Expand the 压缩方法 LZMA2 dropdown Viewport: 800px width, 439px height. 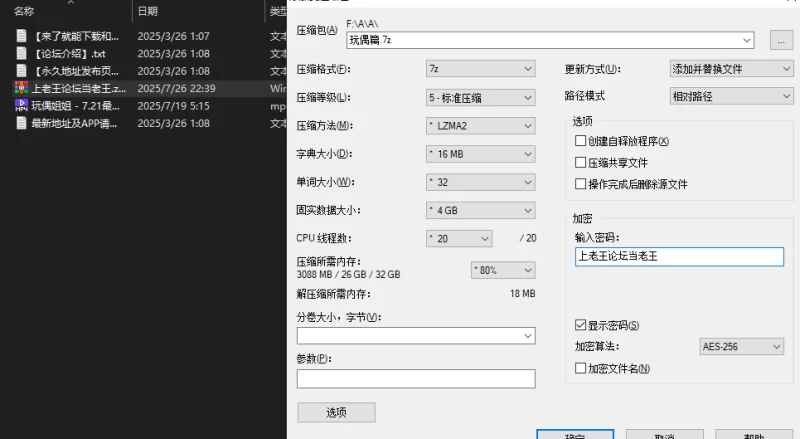(x=480, y=126)
